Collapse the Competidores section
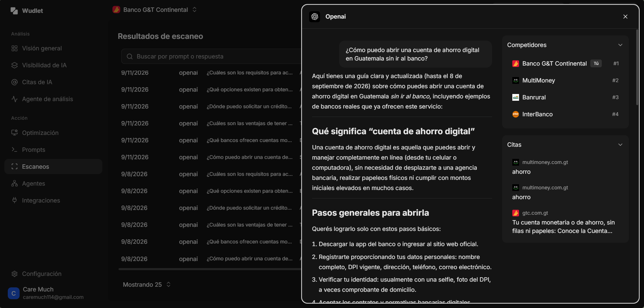Screen dimensions: 644x308 620,45
